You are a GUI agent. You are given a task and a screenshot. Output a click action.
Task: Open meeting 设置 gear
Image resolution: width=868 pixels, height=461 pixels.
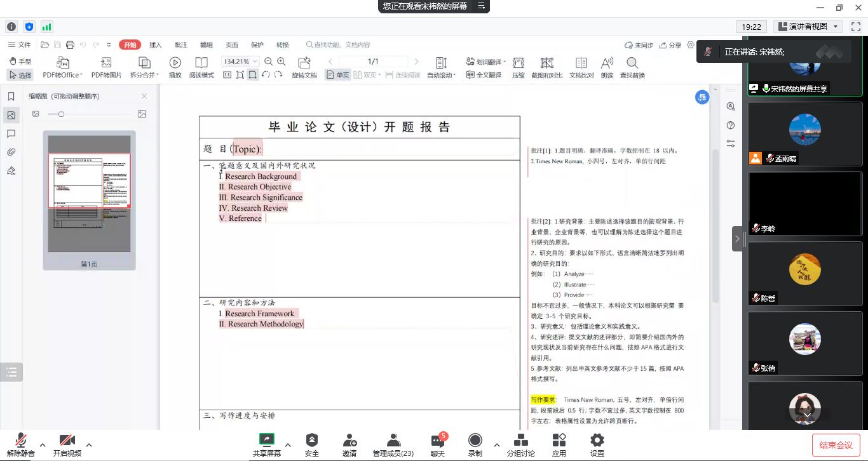click(x=597, y=445)
